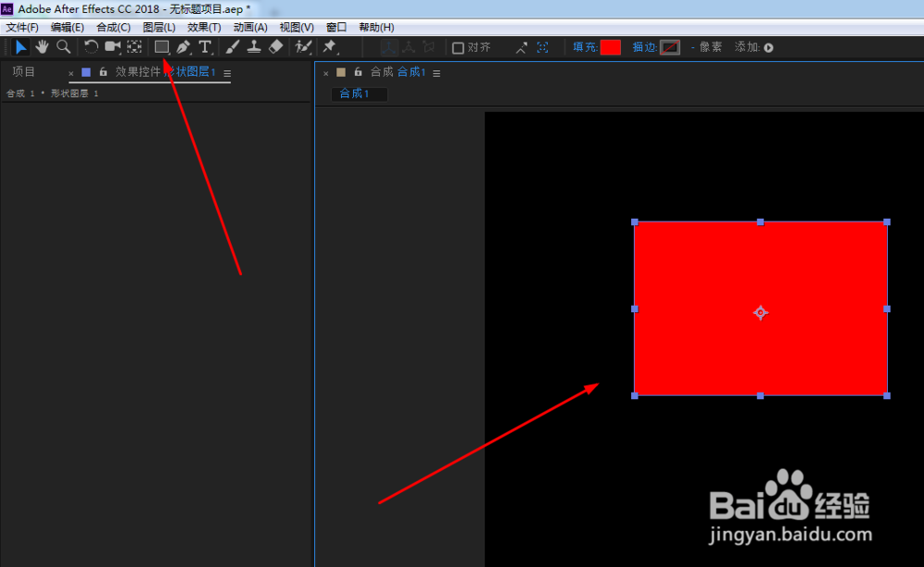
Task: Select the Unified Camera tool
Action: click(113, 47)
